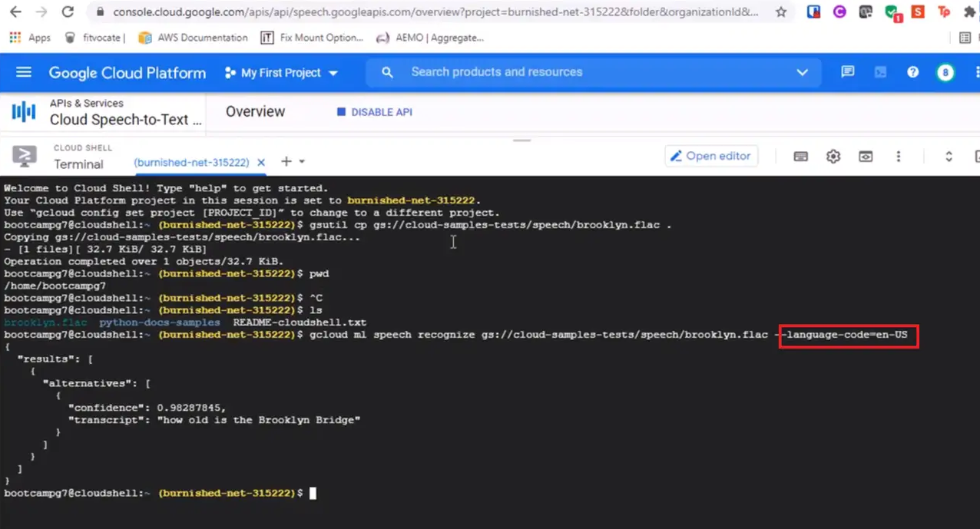Click the search products and resources field
This screenshot has width=980, height=529.
(593, 72)
